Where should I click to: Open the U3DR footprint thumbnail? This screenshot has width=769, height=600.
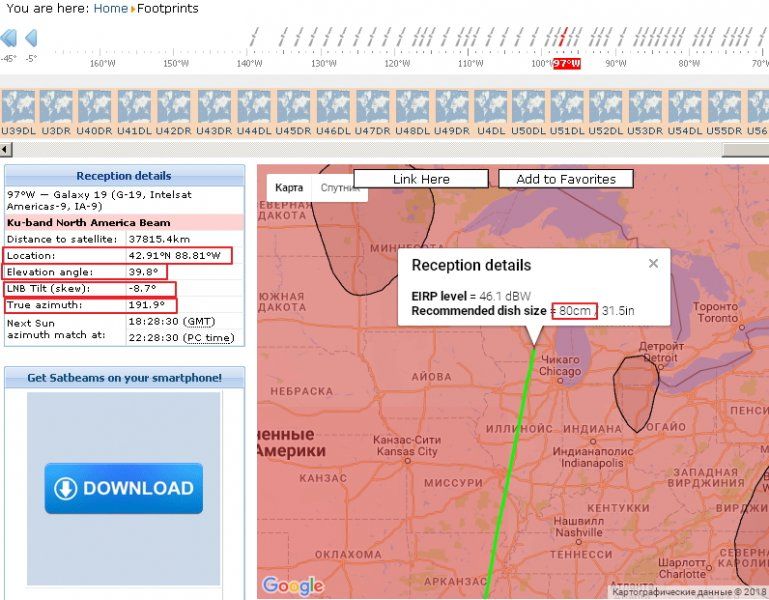pos(56,107)
